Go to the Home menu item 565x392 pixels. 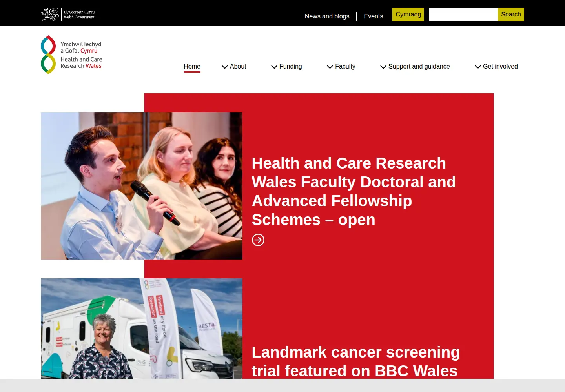(x=192, y=67)
